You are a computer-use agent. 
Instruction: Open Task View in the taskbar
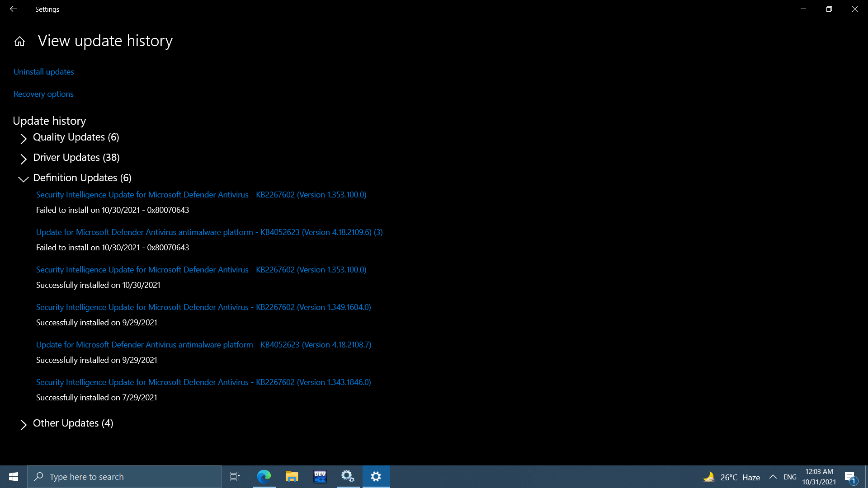pyautogui.click(x=235, y=477)
